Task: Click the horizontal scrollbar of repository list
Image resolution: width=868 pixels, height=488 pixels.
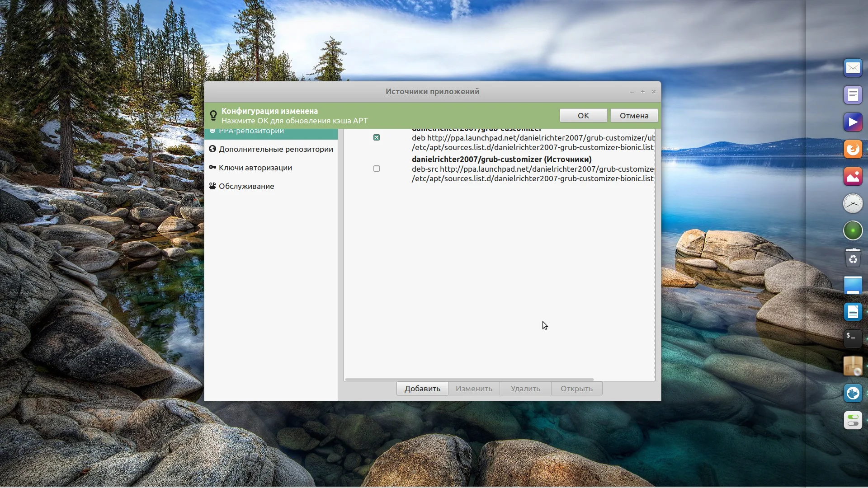Action: pyautogui.click(x=469, y=380)
